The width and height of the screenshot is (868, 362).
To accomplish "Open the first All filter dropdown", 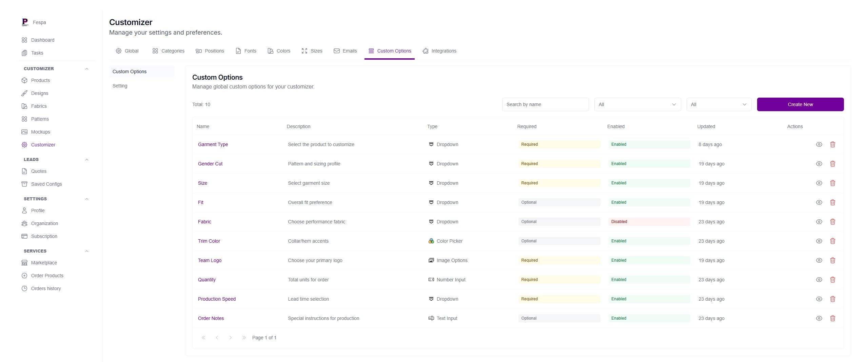I will [637, 104].
